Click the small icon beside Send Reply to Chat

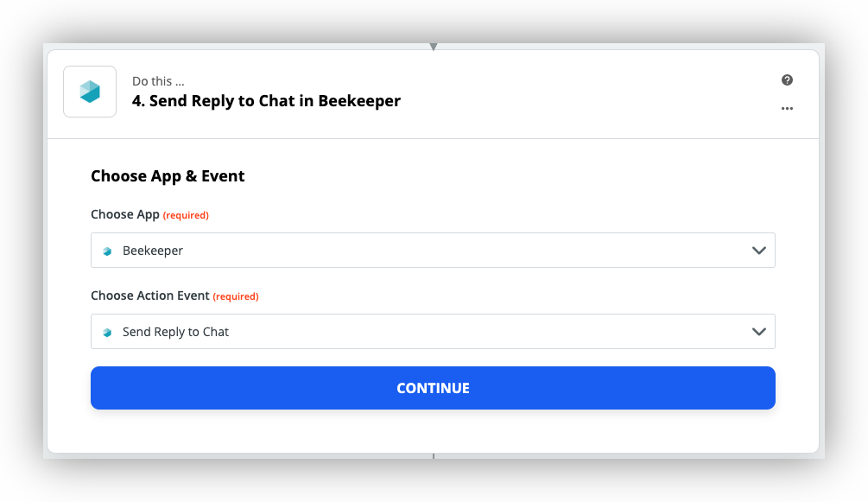[x=107, y=333]
